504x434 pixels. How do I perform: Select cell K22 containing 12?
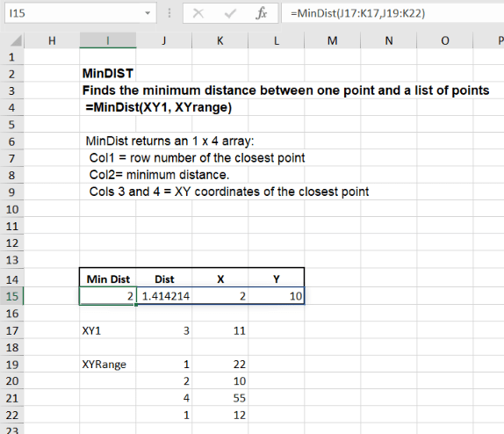220,415
